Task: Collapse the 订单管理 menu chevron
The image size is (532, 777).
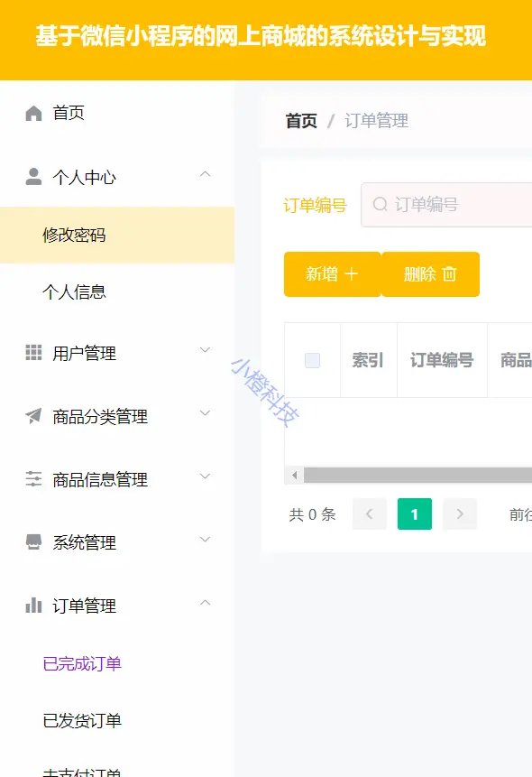Action: point(205,603)
